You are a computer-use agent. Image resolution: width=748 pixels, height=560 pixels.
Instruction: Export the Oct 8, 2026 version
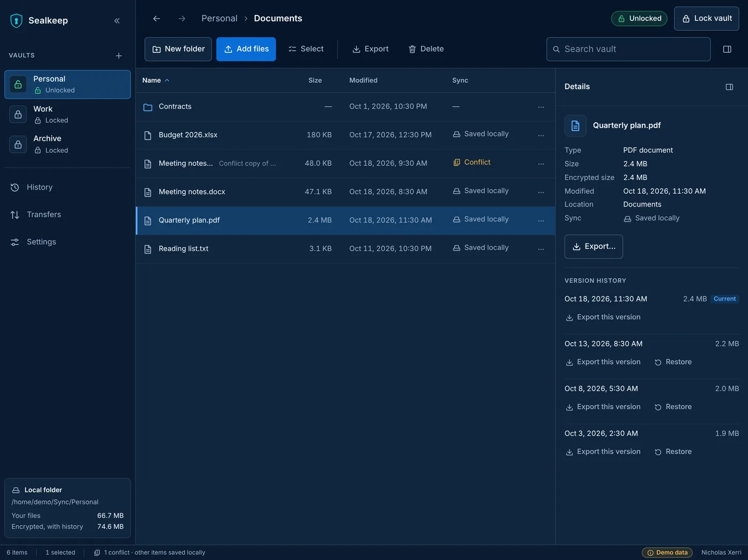(x=603, y=407)
